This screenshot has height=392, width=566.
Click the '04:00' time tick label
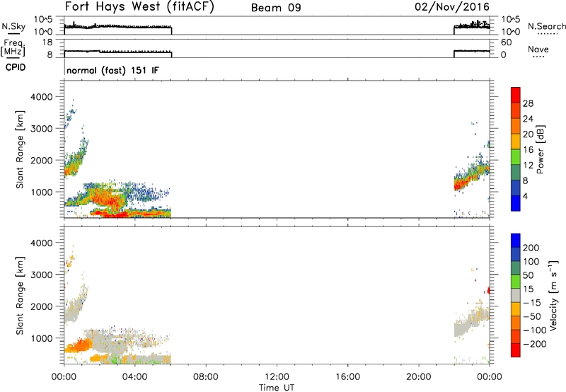click(x=134, y=377)
